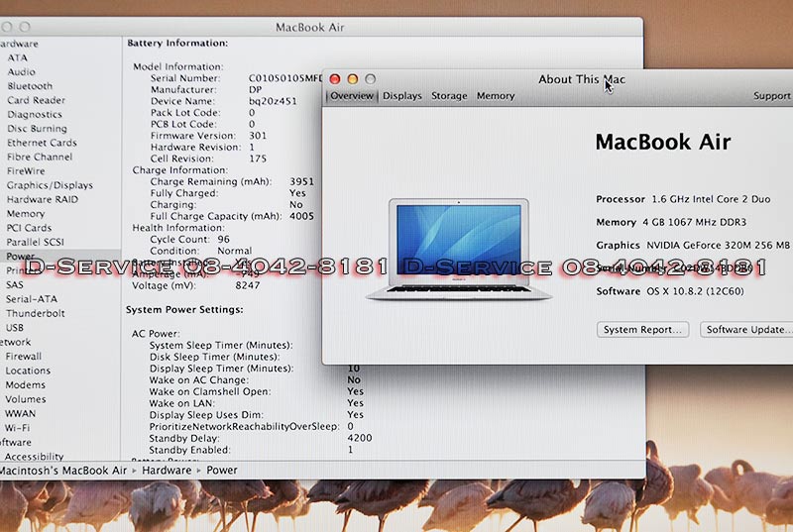
Task: Close the About This Mac window
Action: (335, 79)
